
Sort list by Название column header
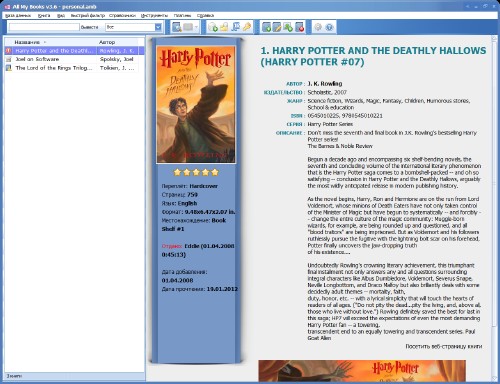click(51, 42)
